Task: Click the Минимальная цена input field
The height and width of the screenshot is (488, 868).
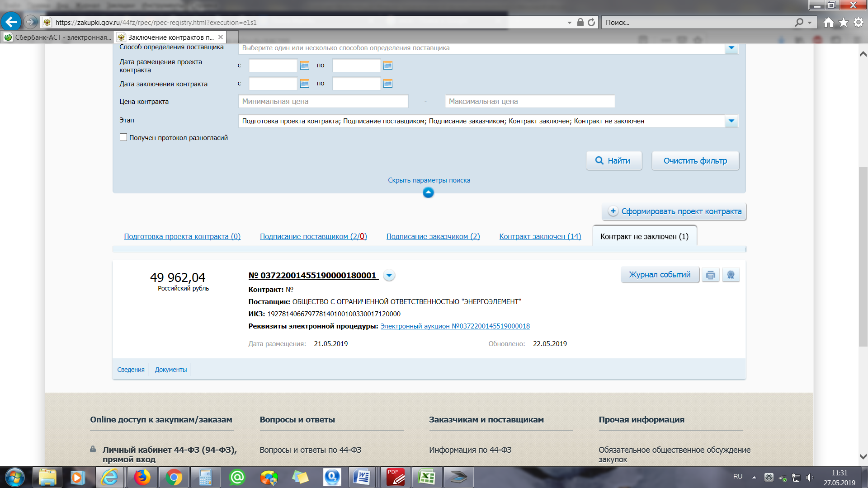Action: pyautogui.click(x=323, y=101)
